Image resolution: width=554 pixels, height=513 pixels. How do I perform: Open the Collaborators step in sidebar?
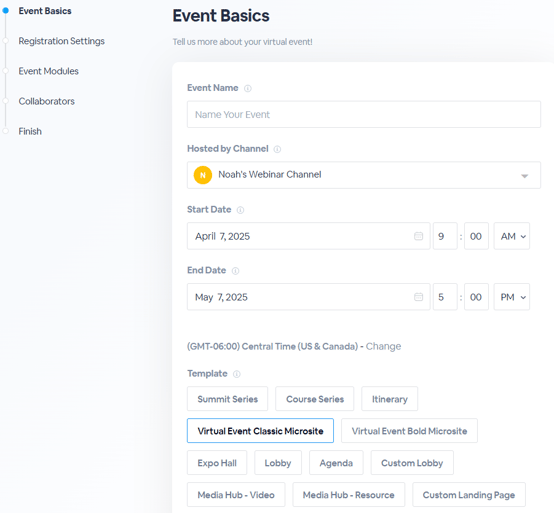point(47,101)
